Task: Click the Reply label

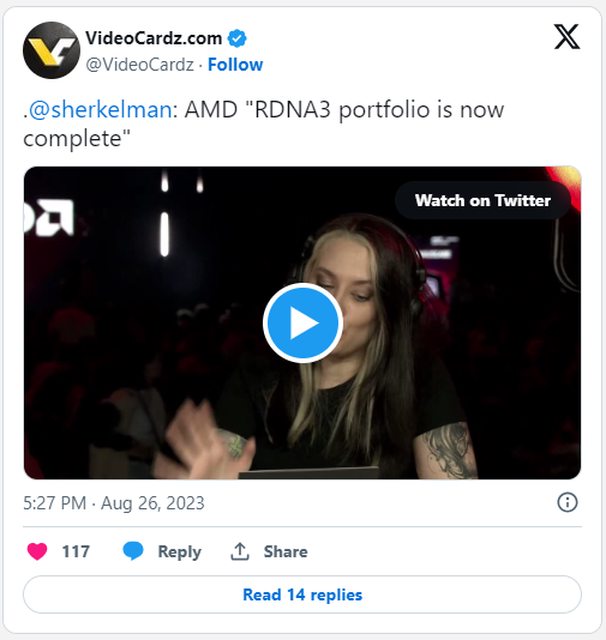Action: coord(180,552)
